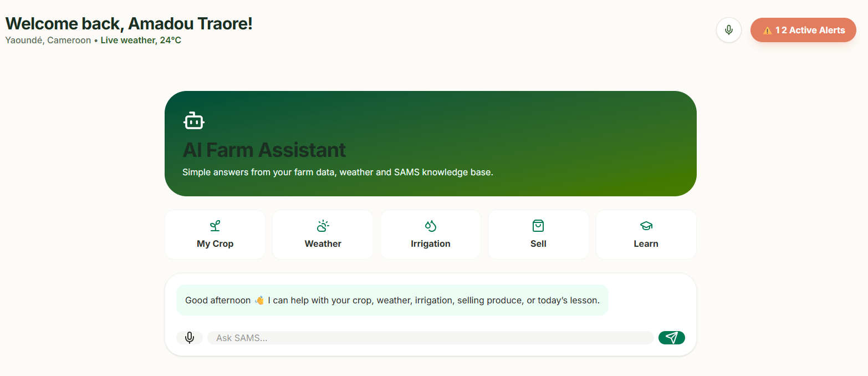Select the My Crop quick action label
The width and height of the screenshot is (868, 376).
pyautogui.click(x=215, y=243)
